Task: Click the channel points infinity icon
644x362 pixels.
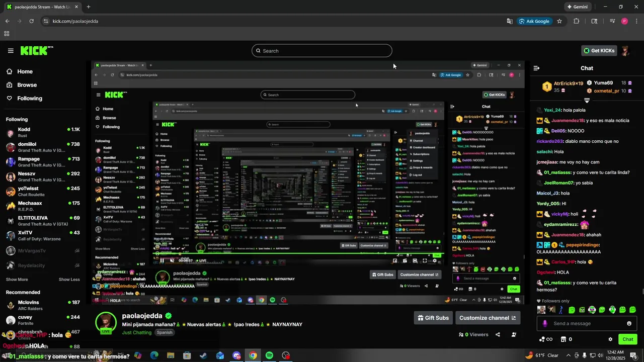Action: click(x=545, y=339)
